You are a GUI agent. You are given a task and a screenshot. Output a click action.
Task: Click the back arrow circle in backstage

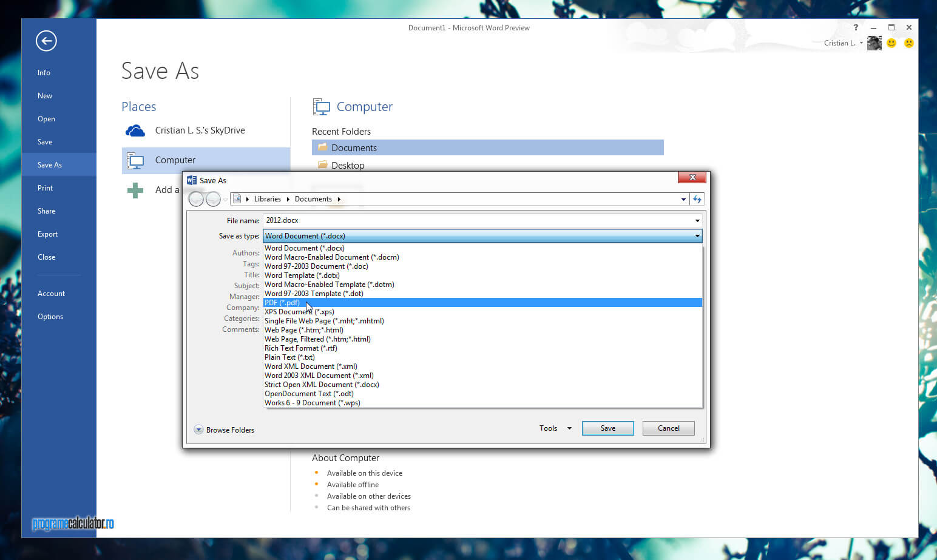46,41
